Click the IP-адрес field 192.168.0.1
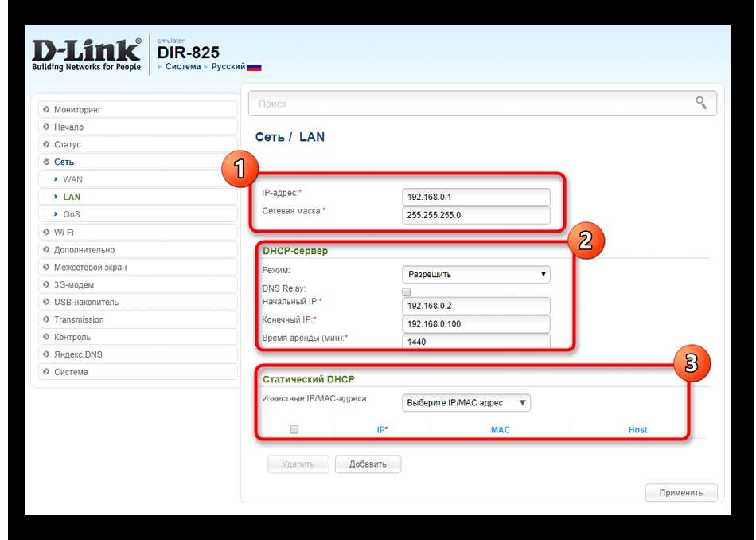This screenshot has width=756, height=540. [x=476, y=197]
